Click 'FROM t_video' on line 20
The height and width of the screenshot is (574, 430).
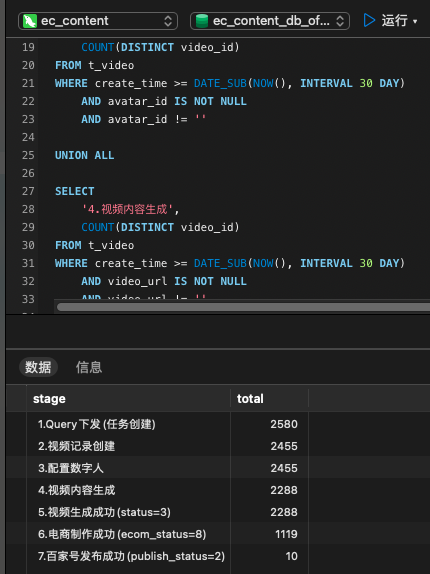(94, 65)
